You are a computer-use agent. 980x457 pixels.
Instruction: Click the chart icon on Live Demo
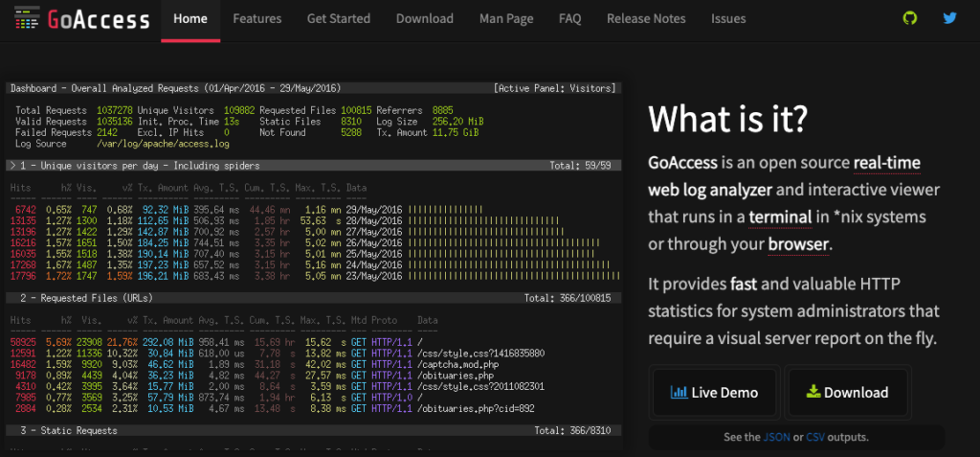coord(679,393)
